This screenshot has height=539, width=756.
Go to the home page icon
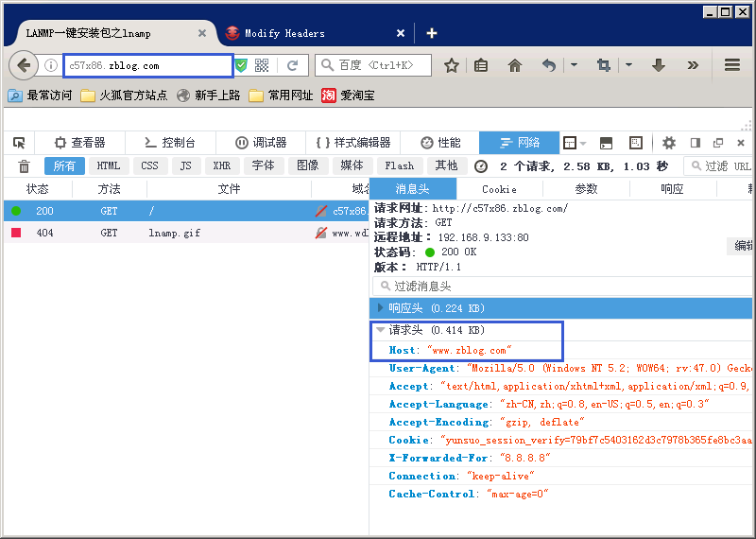(515, 65)
